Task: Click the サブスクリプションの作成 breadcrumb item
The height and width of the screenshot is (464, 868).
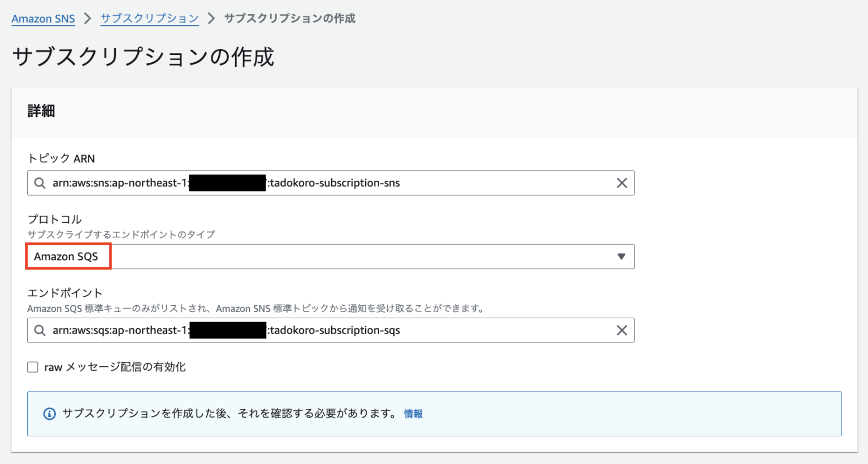Action: point(289,19)
